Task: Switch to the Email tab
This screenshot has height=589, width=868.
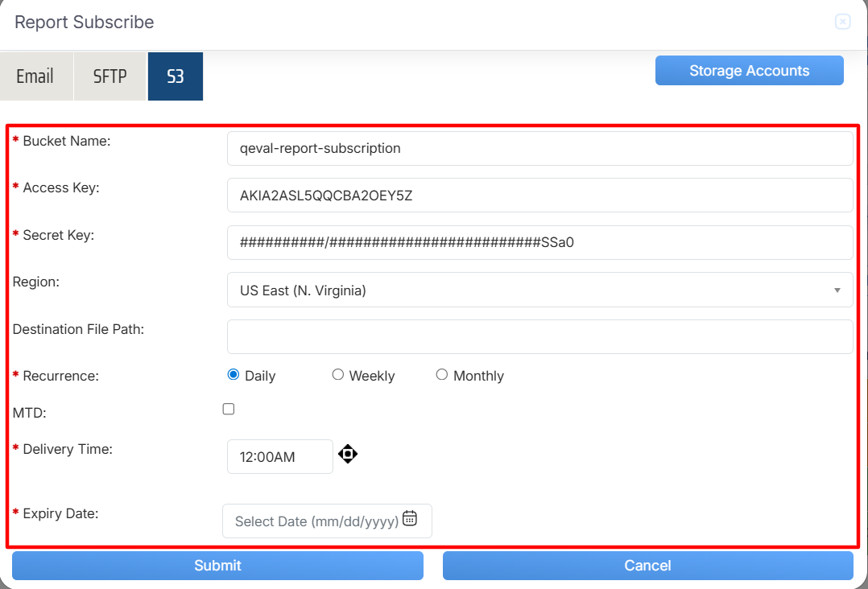Action: pos(35,76)
